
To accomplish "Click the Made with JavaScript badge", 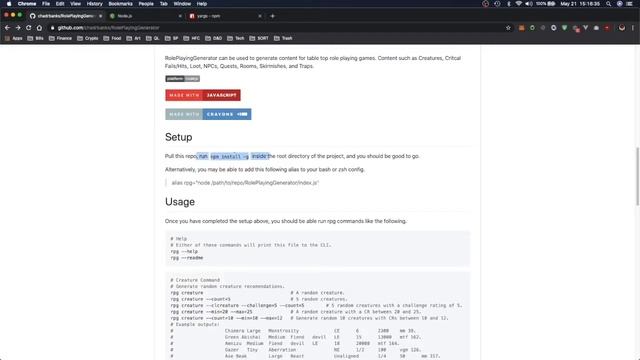I will [x=203, y=95].
